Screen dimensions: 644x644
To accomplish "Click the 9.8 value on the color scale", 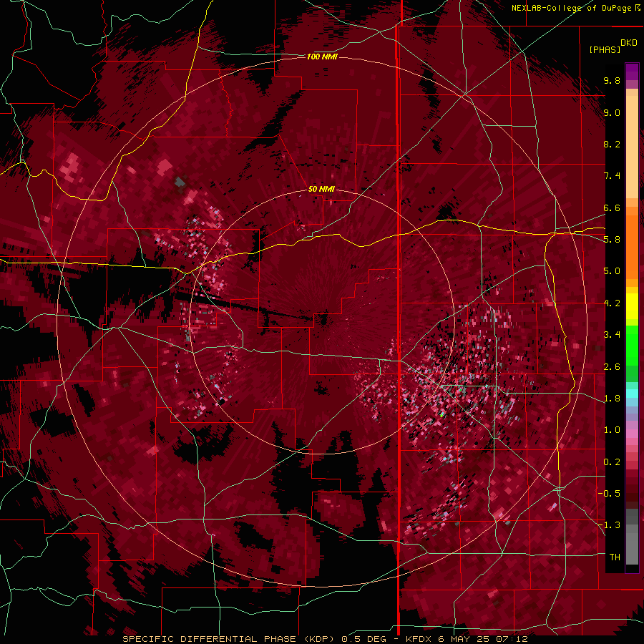I will point(612,80).
